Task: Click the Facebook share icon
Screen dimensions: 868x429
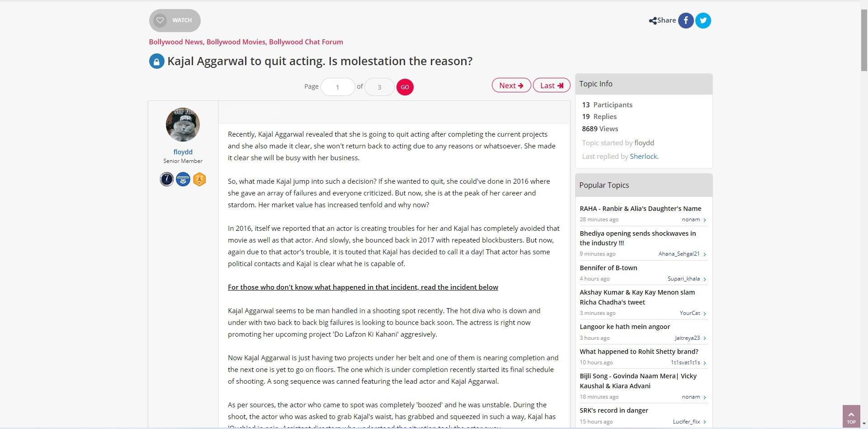Action: coord(685,20)
